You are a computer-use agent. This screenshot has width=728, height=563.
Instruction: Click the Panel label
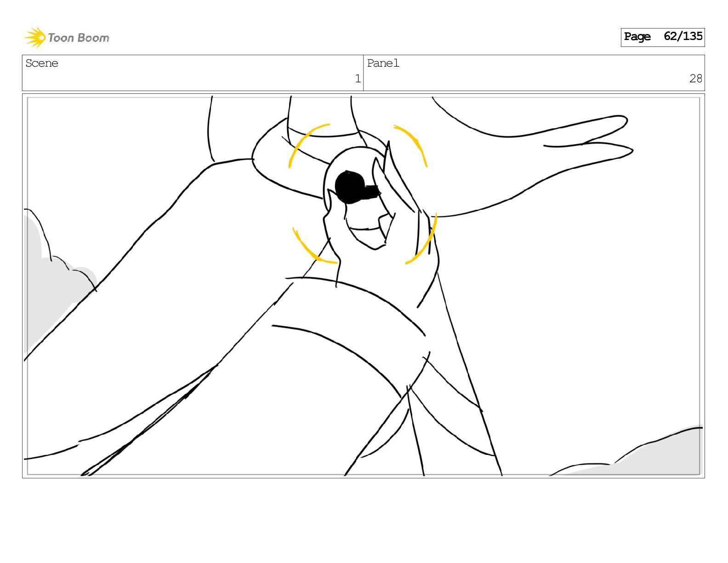tap(383, 63)
